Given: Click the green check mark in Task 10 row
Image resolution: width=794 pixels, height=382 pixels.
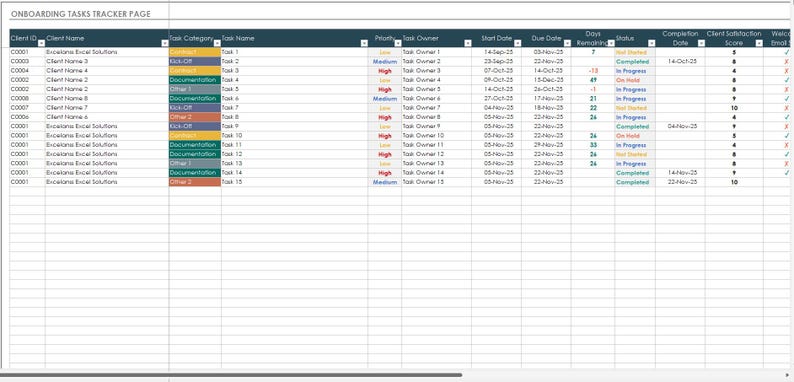Looking at the screenshot, I should click(x=786, y=136).
